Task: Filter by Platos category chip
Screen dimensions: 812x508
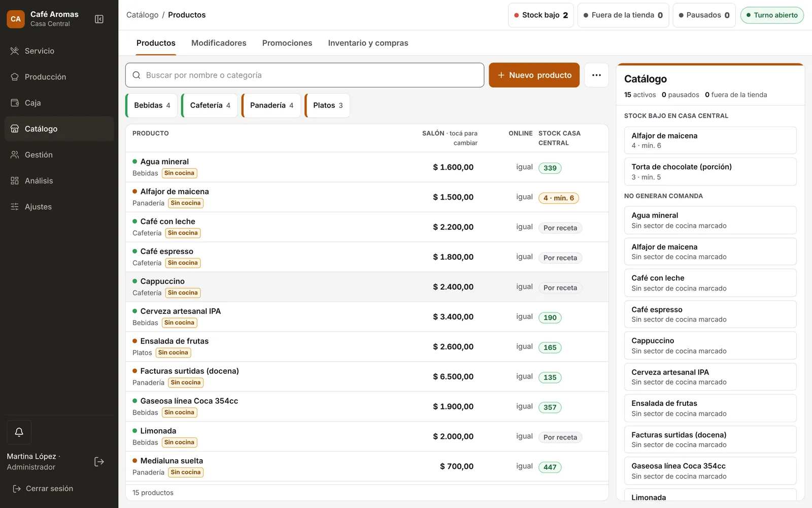Action: point(327,106)
